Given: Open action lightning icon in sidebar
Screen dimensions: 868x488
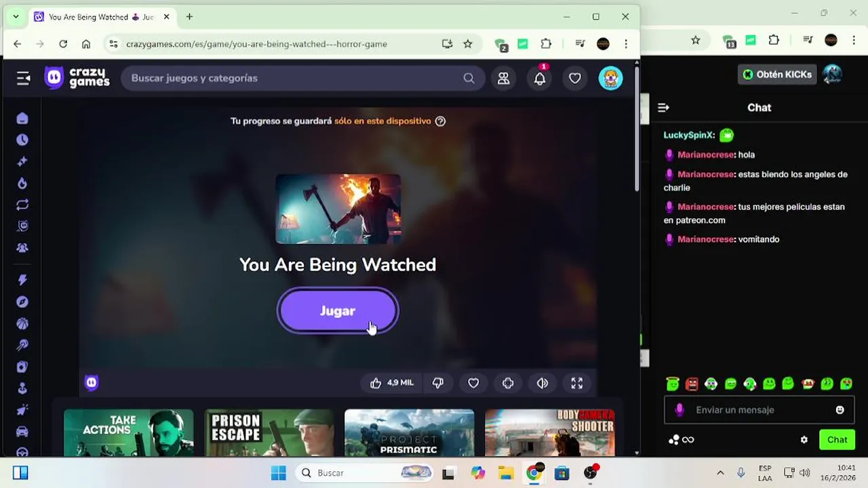Looking at the screenshot, I should click(22, 280).
